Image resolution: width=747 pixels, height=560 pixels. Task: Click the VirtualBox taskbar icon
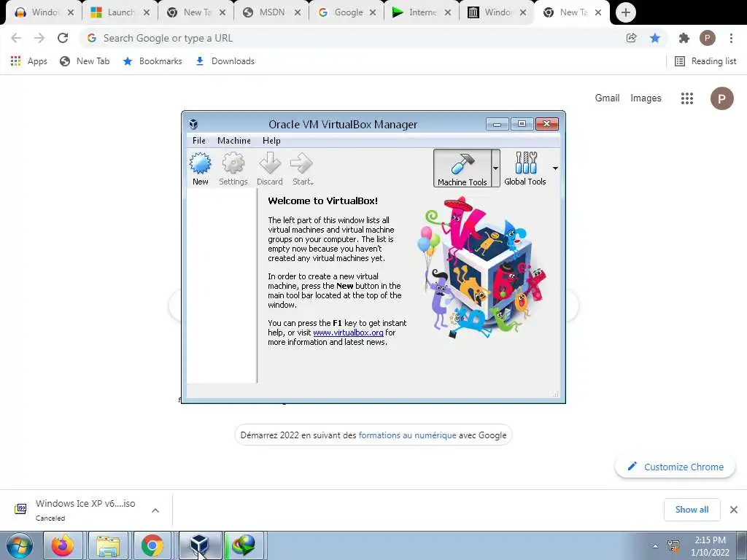click(x=200, y=545)
